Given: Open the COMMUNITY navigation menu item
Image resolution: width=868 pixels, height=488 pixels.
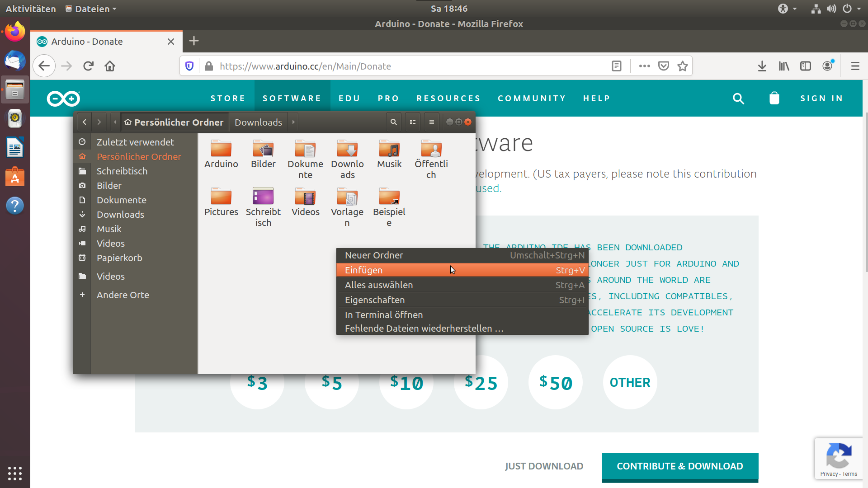Looking at the screenshot, I should 532,99.
